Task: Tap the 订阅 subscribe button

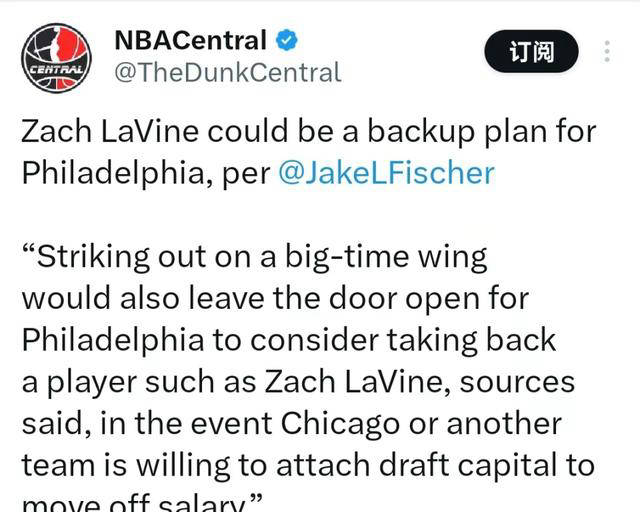Action: coord(531,51)
